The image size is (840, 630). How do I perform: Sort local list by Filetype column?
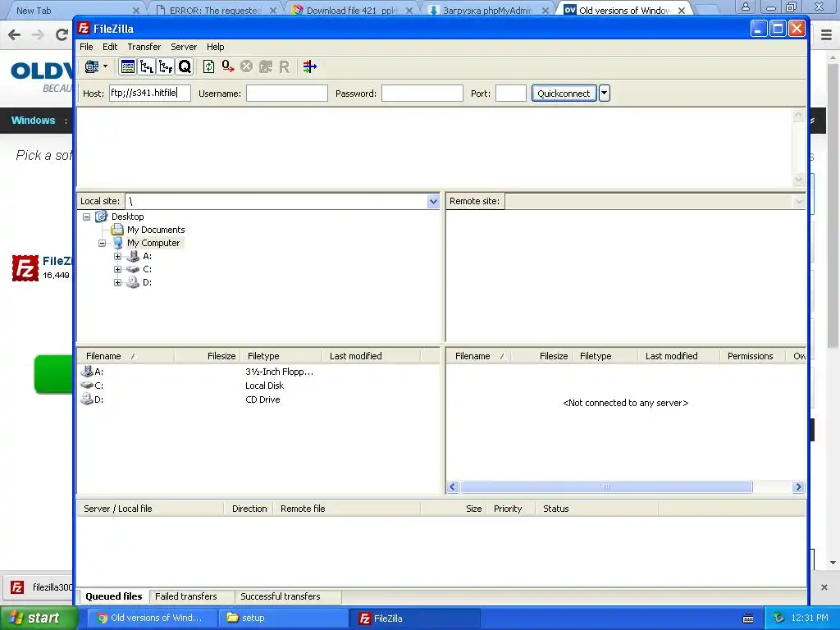281,356
